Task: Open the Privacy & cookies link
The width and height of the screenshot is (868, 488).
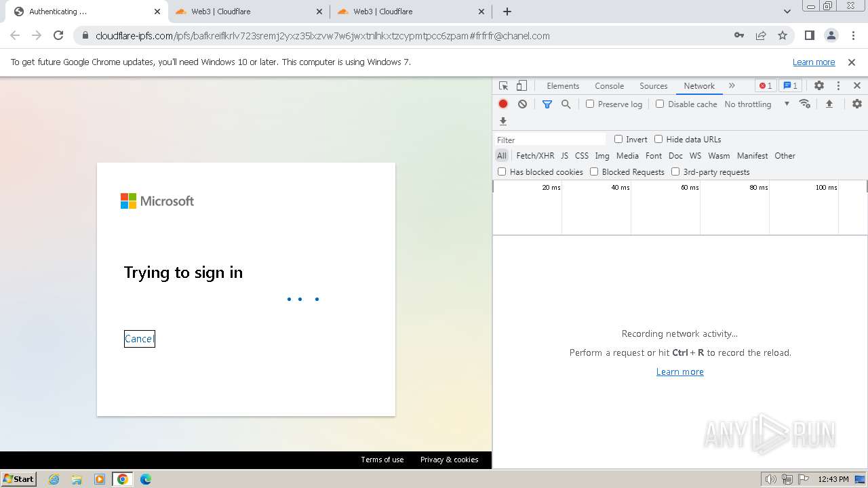Action: coord(450,460)
